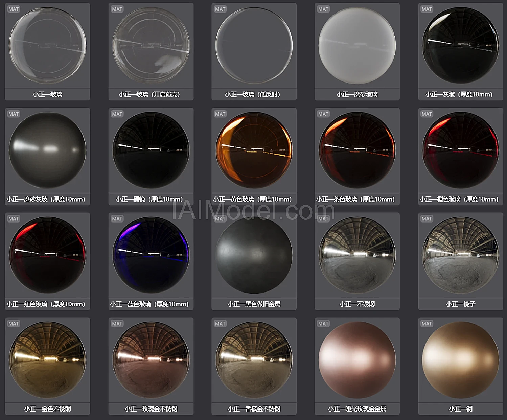Click MAT badge on plain 小正—玻璃 card
This screenshot has width=507, height=420.
(14, 9)
